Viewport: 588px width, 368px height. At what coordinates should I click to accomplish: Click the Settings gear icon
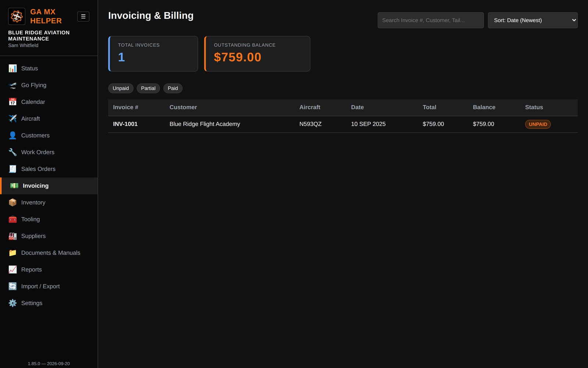pos(12,303)
